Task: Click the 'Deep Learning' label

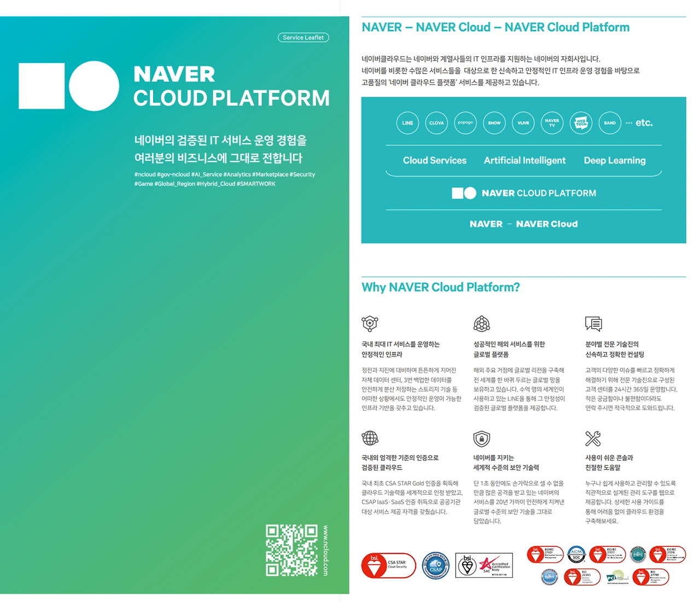Action: 615,160
